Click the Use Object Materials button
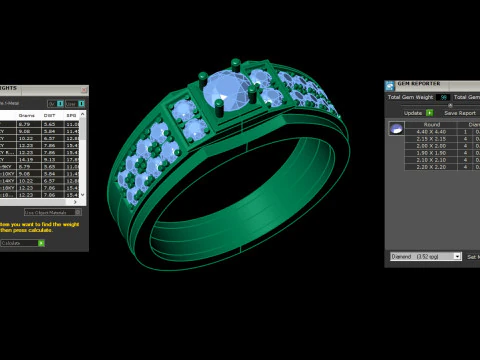 coord(53,212)
